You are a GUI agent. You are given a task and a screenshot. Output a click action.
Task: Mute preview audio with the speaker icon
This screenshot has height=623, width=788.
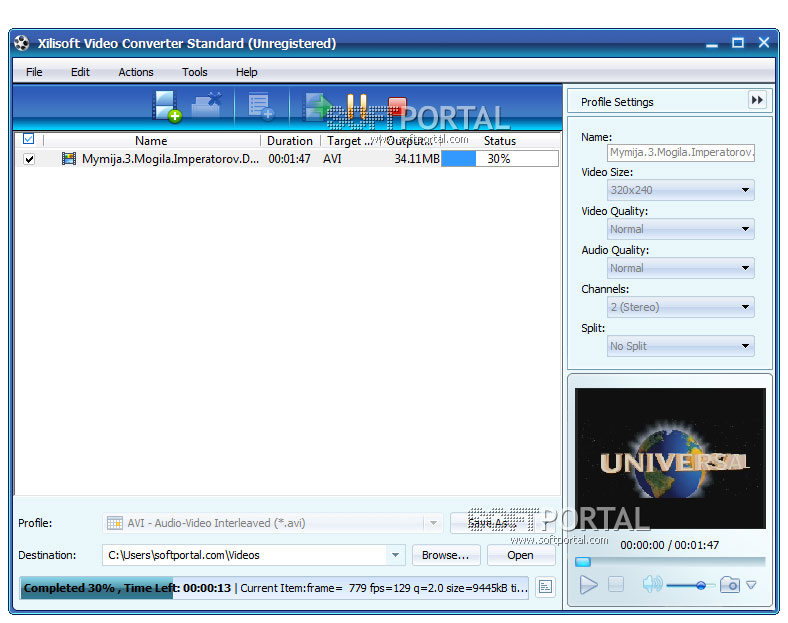tap(652, 584)
